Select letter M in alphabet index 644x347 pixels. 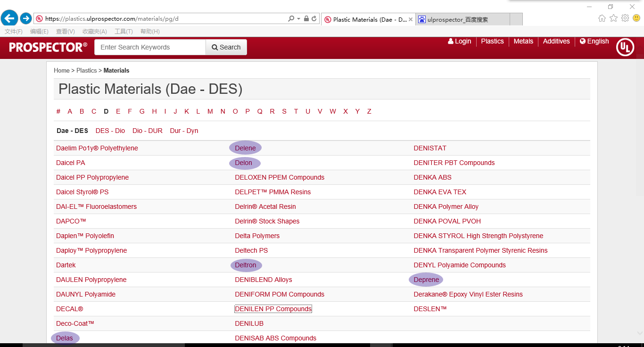[210, 111]
